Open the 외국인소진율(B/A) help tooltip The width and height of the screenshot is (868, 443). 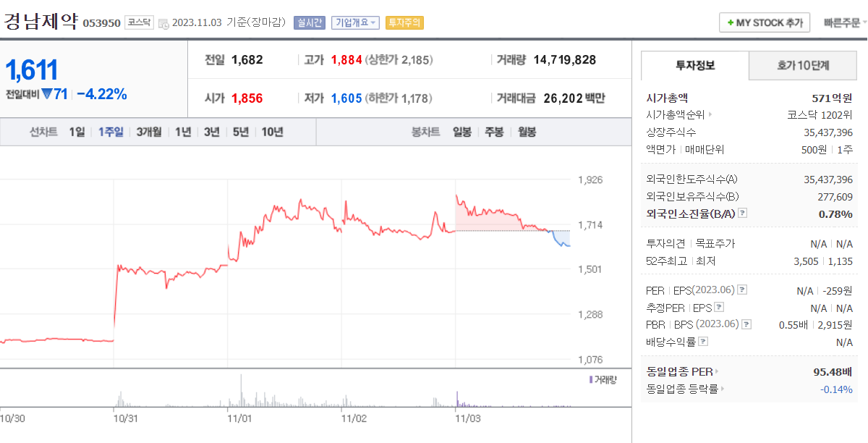pyautogui.click(x=742, y=213)
